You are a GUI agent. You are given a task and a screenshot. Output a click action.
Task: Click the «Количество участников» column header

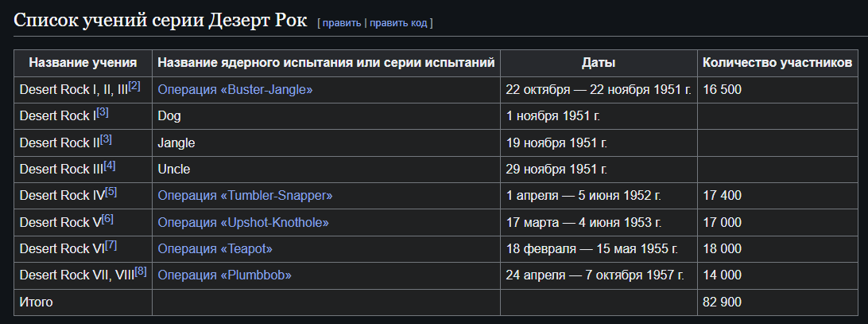click(x=777, y=63)
